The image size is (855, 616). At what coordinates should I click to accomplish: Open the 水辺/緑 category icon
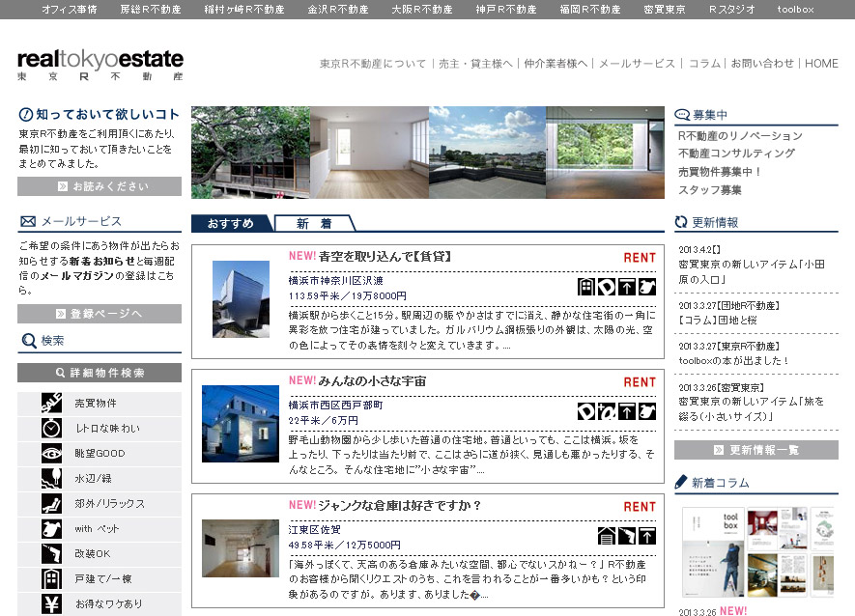[52, 478]
